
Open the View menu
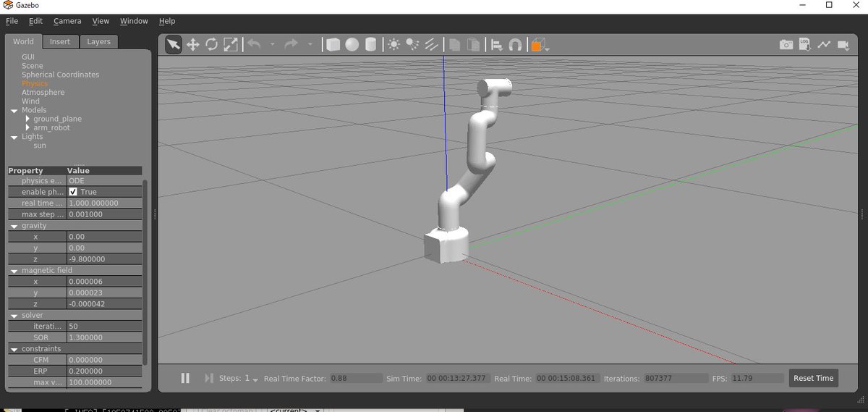pyautogui.click(x=101, y=21)
